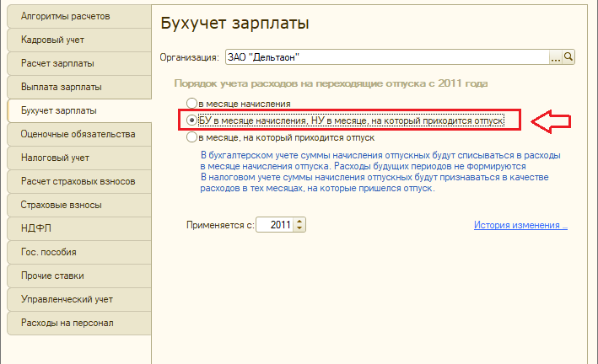Viewport: 598px width, 364px height.
Task: Switch to the Кадровый учет tab
Action: point(79,40)
